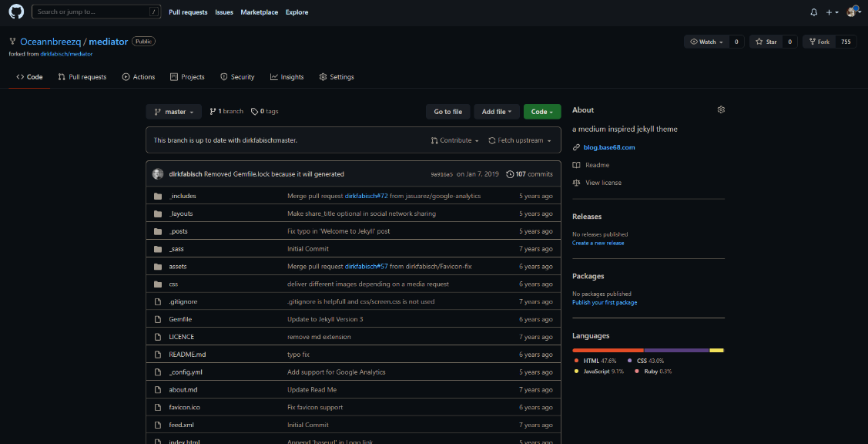The width and height of the screenshot is (868, 444).
Task: Click the Go to file button
Action: click(447, 112)
